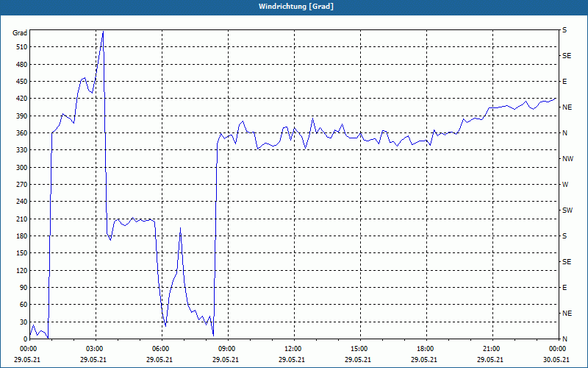
Task: Click the 330 label on the left axis
Action: pos(22,150)
